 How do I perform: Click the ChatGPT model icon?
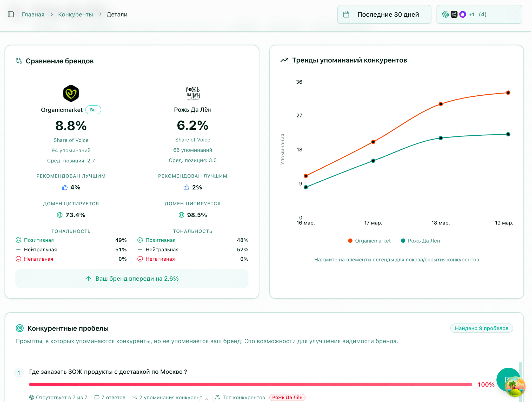[445, 14]
